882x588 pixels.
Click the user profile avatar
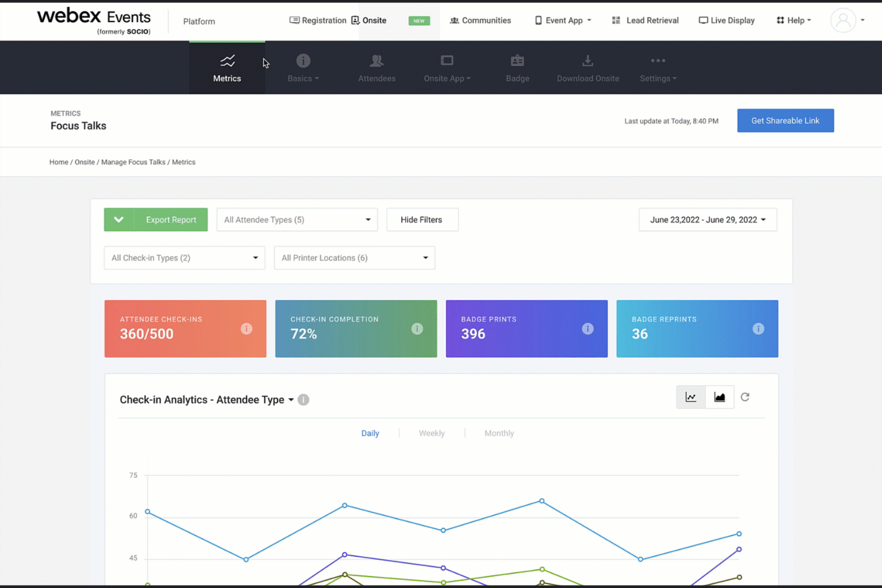(843, 20)
